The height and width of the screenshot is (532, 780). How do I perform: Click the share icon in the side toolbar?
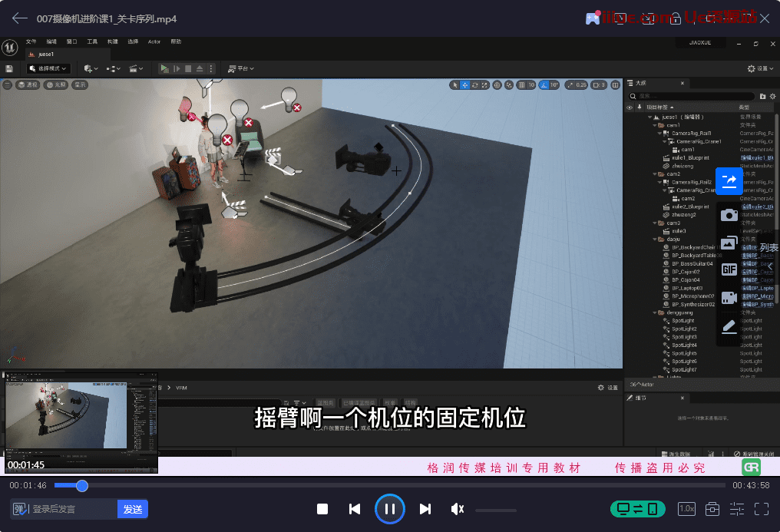tap(729, 181)
